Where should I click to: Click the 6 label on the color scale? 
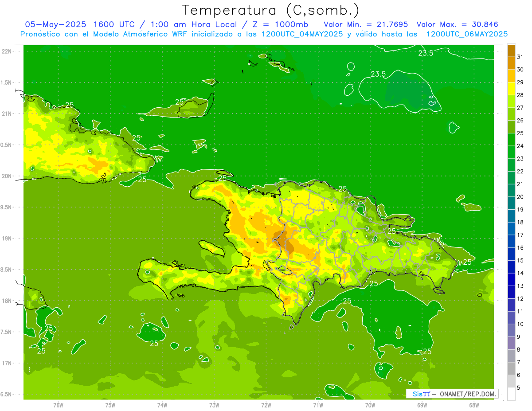click(519, 375)
